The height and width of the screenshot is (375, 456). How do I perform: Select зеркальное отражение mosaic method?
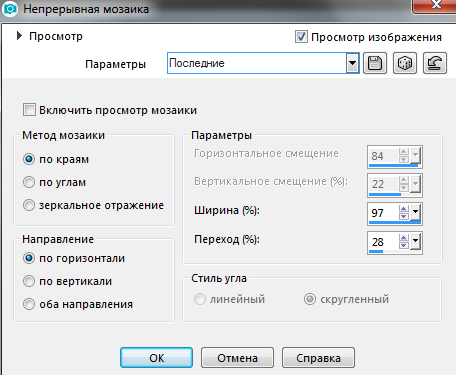[x=29, y=205]
